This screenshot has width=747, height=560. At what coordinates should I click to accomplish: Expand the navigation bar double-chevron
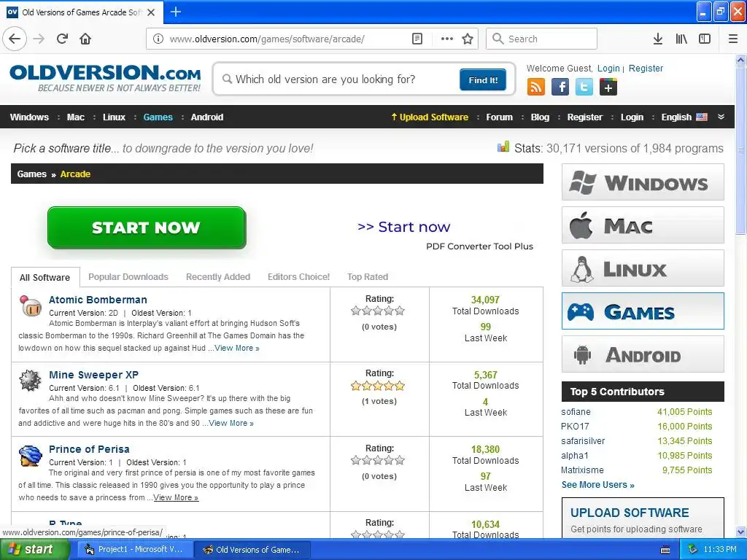point(721,117)
